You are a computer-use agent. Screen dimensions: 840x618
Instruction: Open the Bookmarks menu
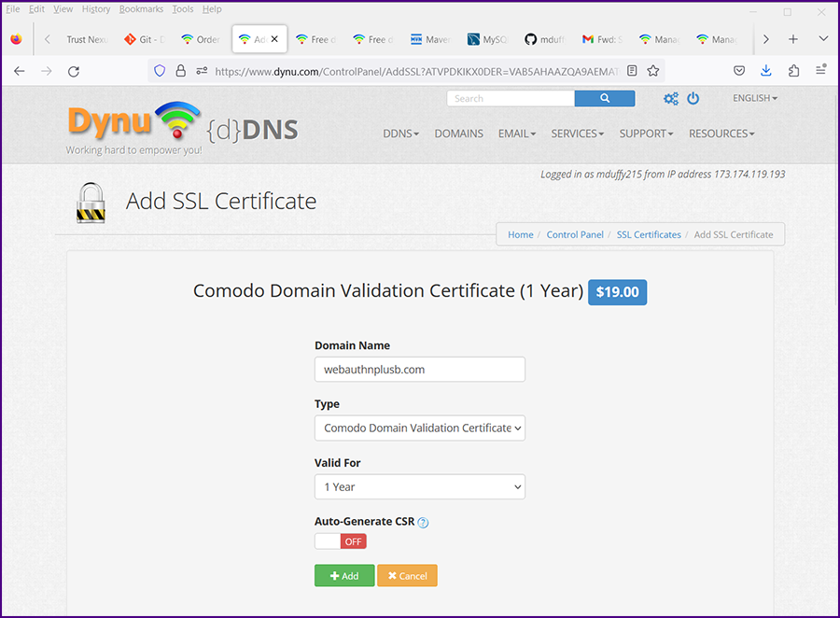click(142, 9)
